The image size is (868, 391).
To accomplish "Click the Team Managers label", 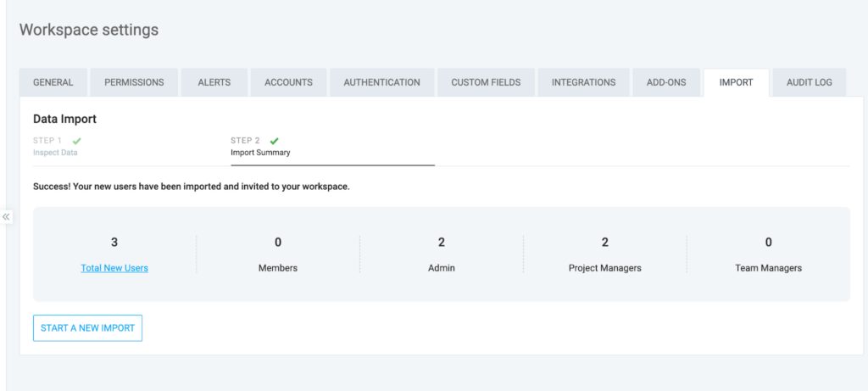I will click(768, 268).
